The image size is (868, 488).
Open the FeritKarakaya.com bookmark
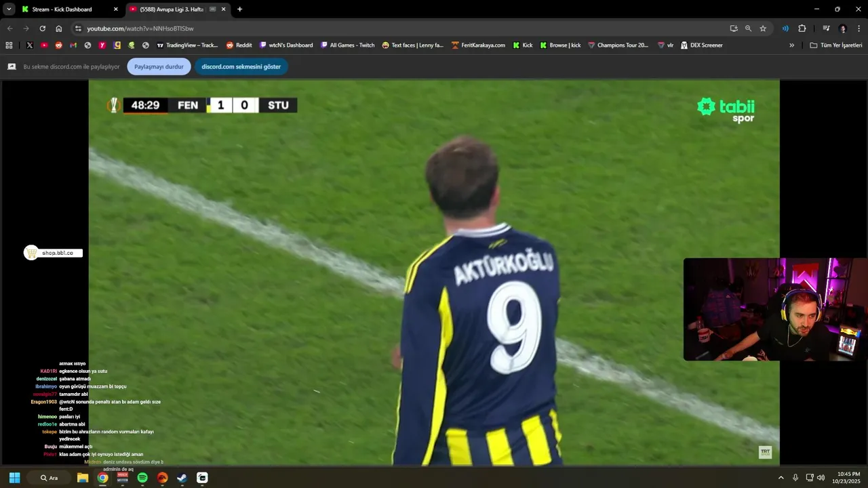click(x=478, y=45)
